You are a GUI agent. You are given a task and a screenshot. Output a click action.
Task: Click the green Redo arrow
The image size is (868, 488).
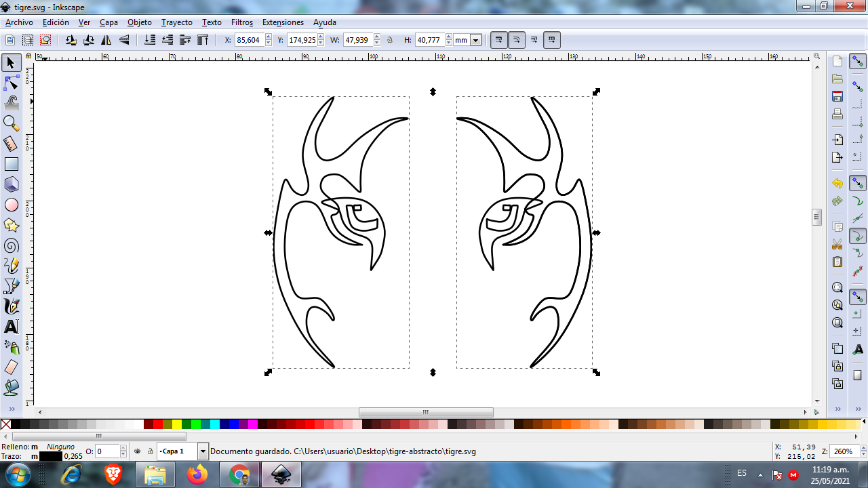point(837,201)
